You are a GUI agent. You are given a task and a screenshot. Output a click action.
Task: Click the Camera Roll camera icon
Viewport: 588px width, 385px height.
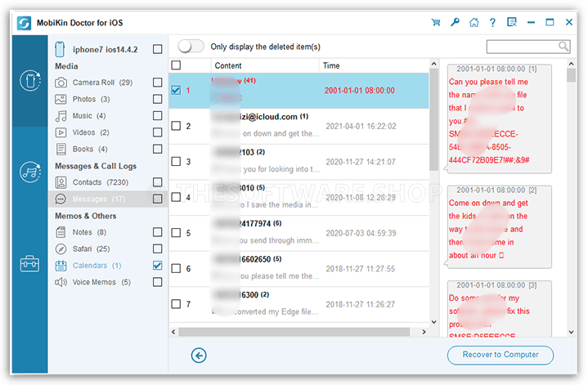click(x=61, y=83)
